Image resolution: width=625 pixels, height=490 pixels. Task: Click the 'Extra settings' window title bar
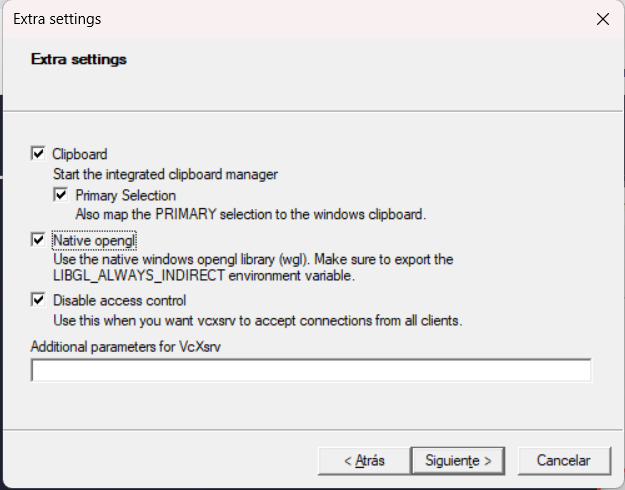[250, 19]
